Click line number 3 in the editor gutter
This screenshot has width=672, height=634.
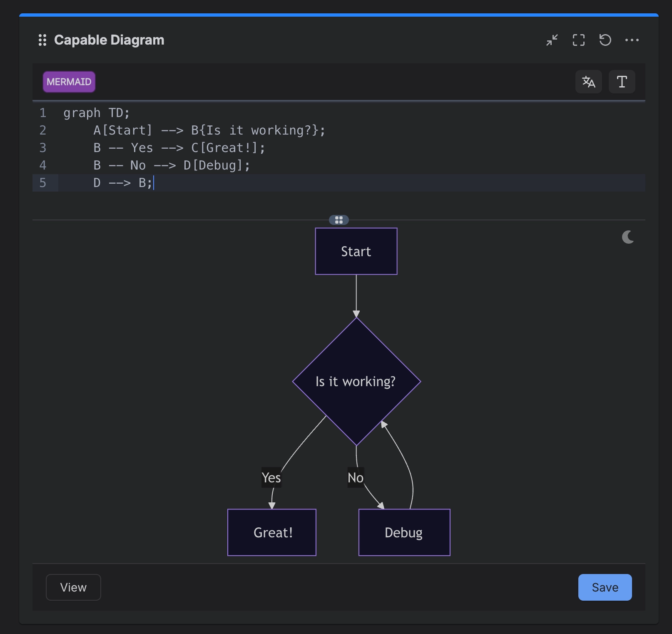[x=43, y=148]
